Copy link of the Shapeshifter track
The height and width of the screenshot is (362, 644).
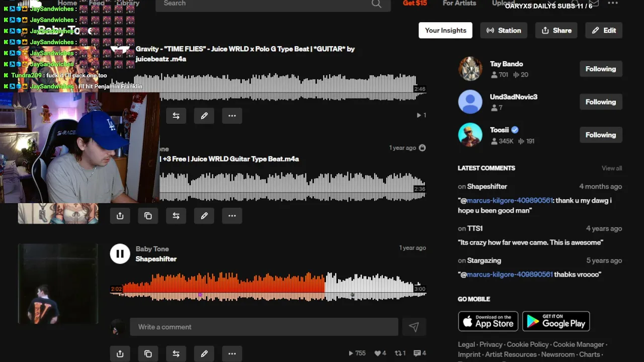pyautogui.click(x=148, y=353)
